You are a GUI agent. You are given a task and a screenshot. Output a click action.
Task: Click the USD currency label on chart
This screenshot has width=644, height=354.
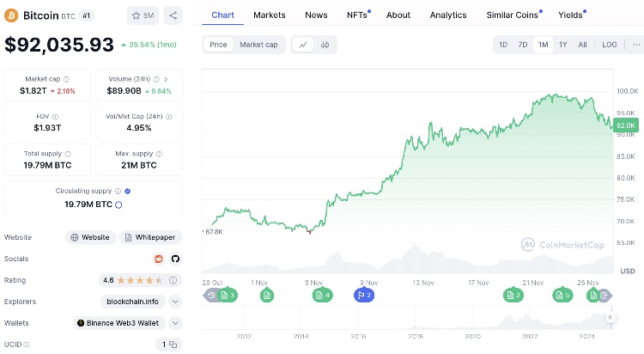(x=627, y=271)
